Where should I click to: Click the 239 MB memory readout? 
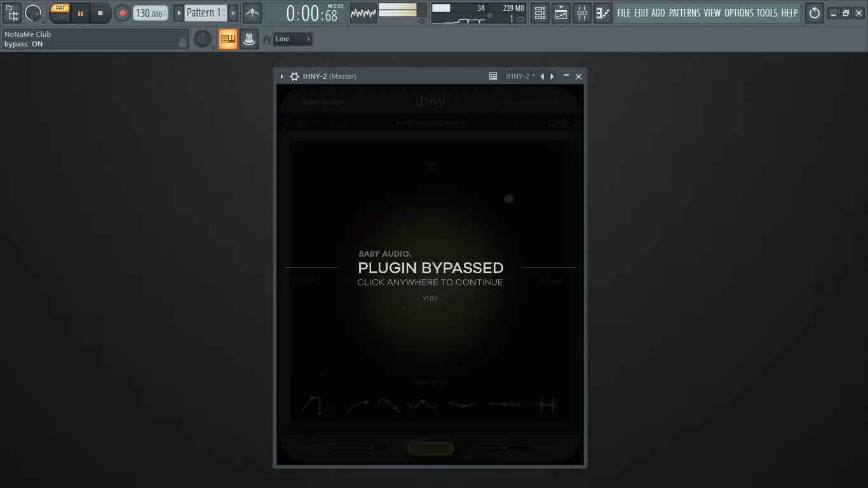click(513, 8)
